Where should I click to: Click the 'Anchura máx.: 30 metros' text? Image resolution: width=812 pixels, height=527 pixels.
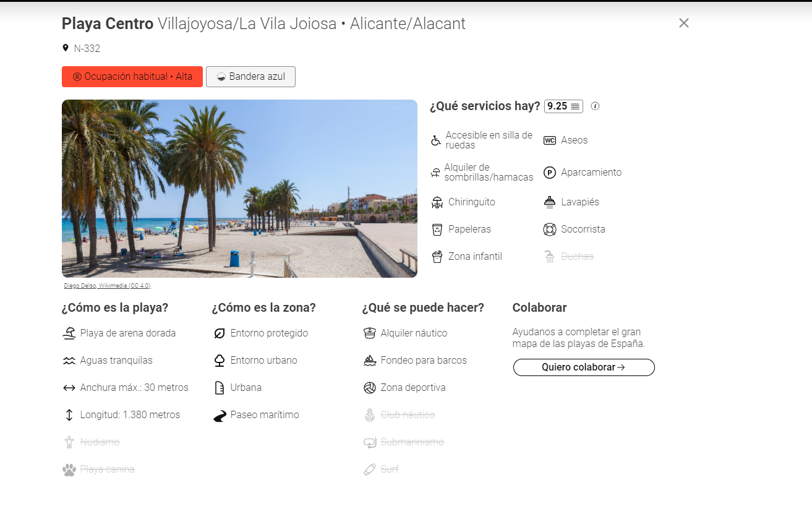coord(134,387)
